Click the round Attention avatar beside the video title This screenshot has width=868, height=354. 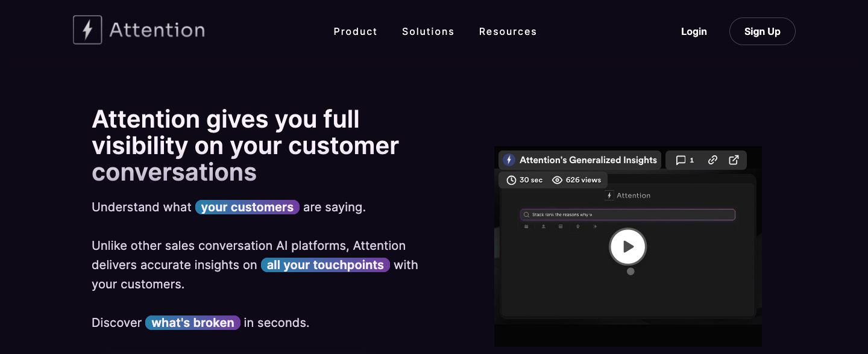[x=509, y=160]
